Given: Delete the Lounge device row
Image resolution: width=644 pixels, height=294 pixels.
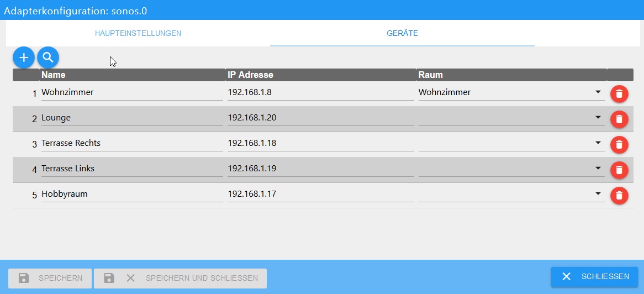Looking at the screenshot, I should pyautogui.click(x=619, y=119).
